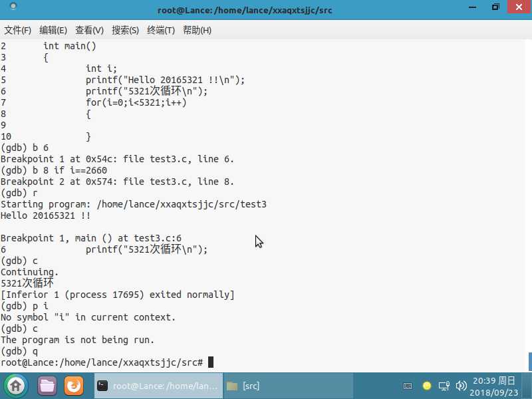Click the terminal scrollbar thumb at right edge
532x399 pixels.
tap(530, 362)
